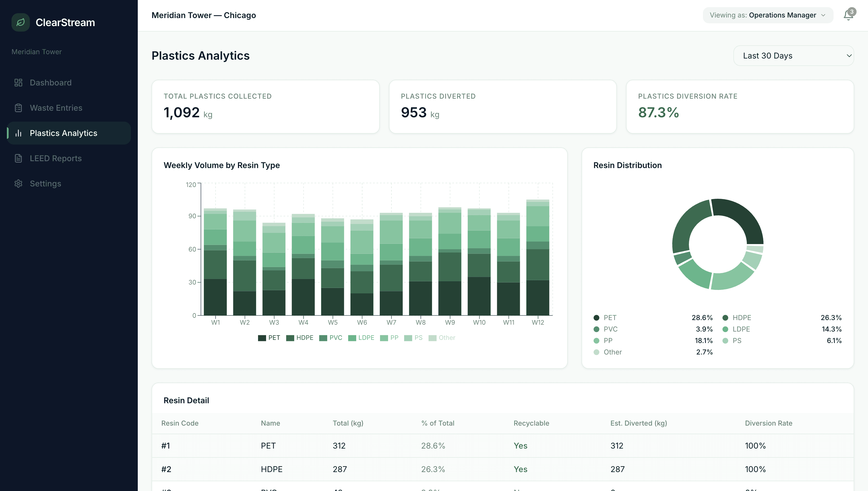Click the Waste Entries clipboard icon
The image size is (868, 491).
[18, 108]
